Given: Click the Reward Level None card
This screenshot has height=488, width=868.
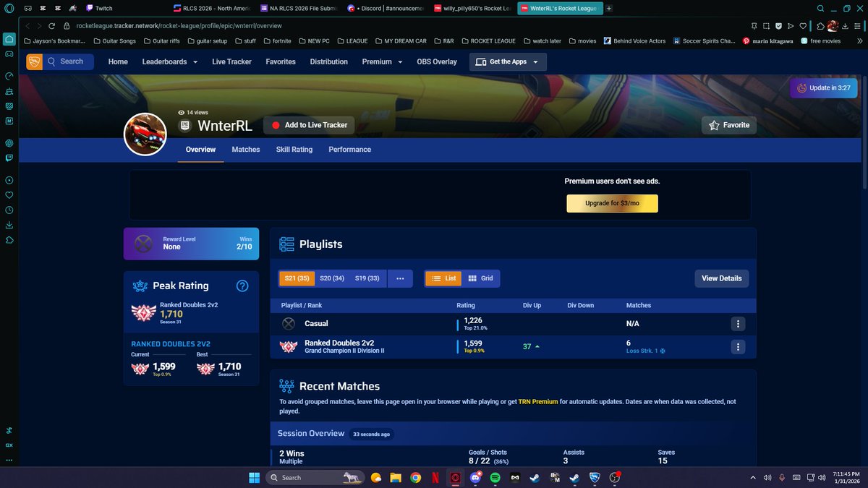Looking at the screenshot, I should click(x=191, y=244).
